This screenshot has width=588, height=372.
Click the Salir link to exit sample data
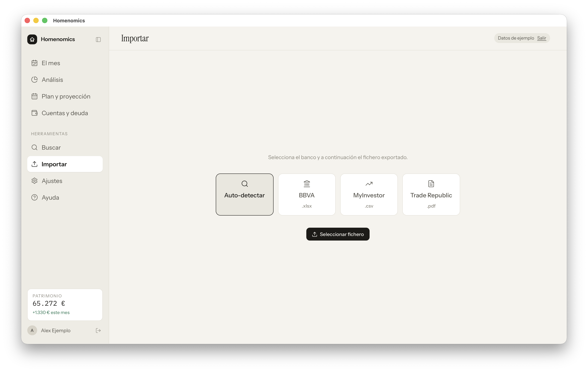point(541,38)
